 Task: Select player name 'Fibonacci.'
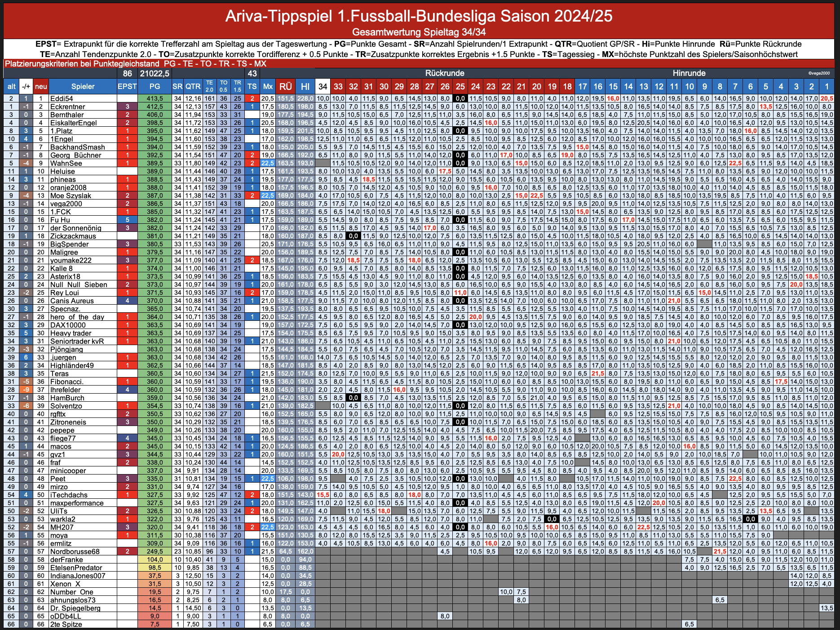[66, 382]
